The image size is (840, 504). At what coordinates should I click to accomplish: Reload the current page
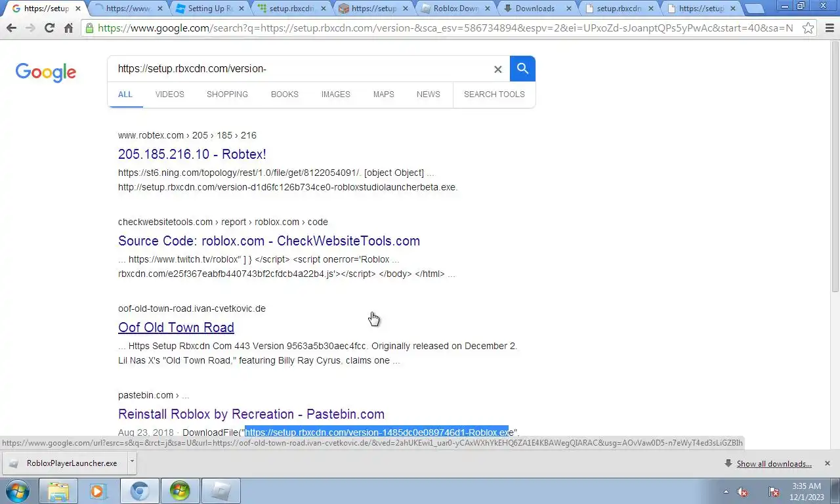coord(49,28)
